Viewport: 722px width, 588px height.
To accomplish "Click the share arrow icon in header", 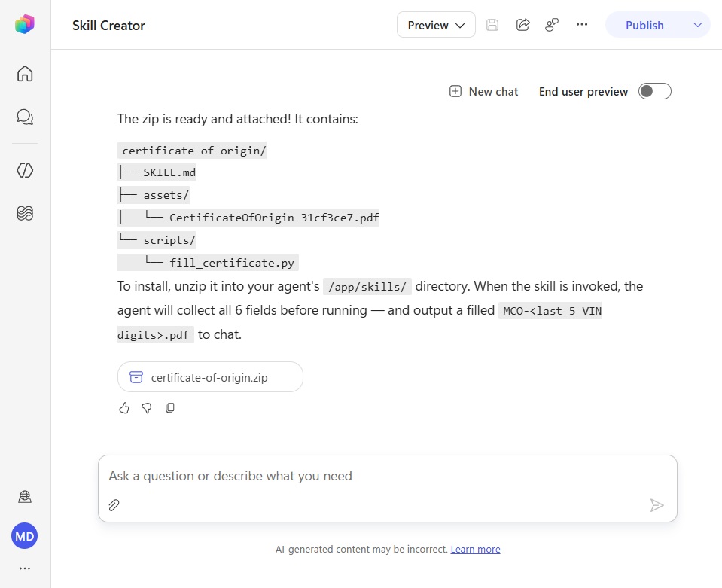I will pyautogui.click(x=522, y=25).
